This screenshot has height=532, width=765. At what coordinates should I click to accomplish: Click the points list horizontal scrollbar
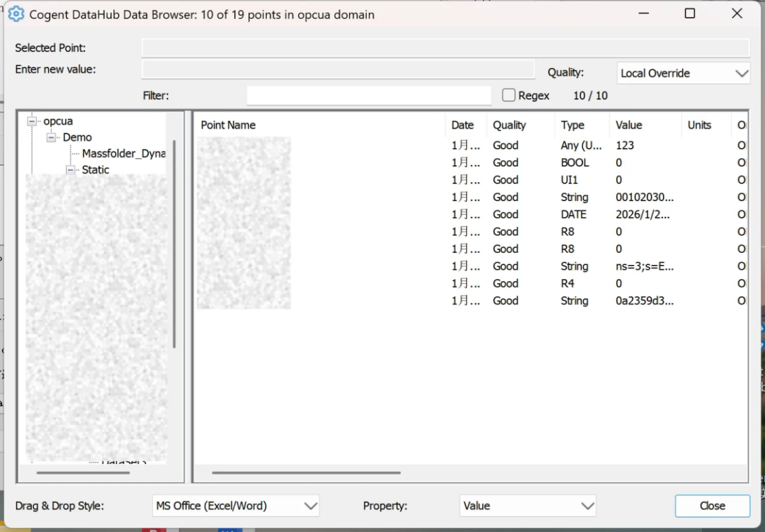[x=306, y=472]
